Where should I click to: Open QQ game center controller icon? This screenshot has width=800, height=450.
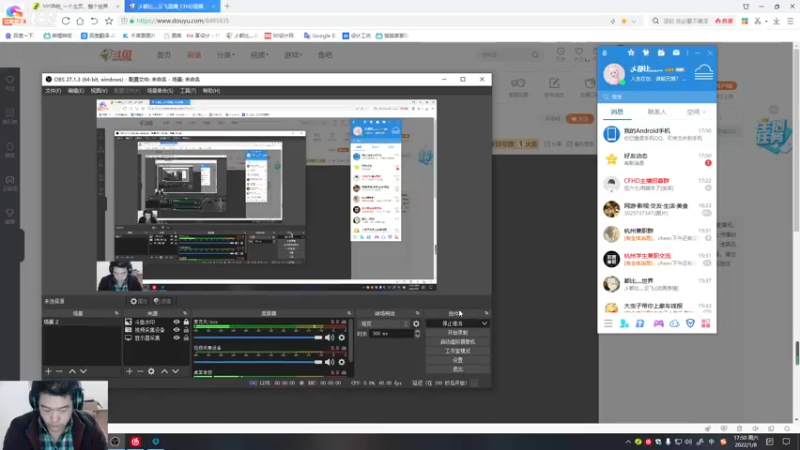coord(659,323)
